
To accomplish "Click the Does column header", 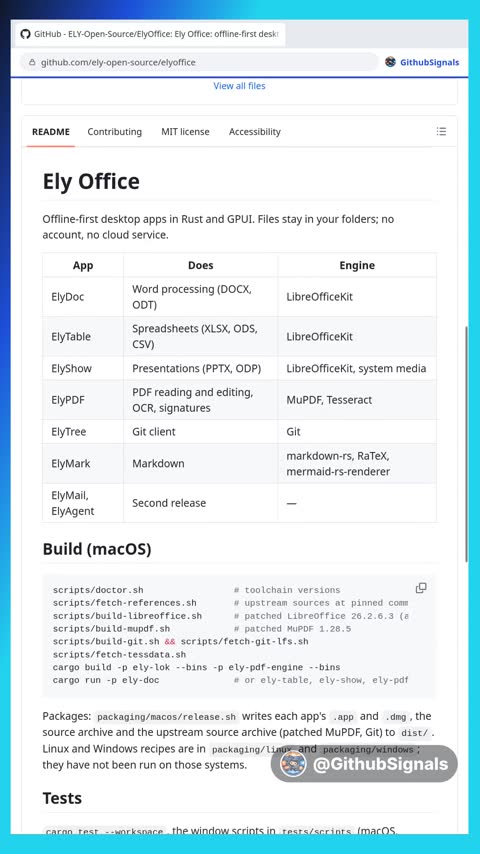I will pyautogui.click(x=200, y=265).
